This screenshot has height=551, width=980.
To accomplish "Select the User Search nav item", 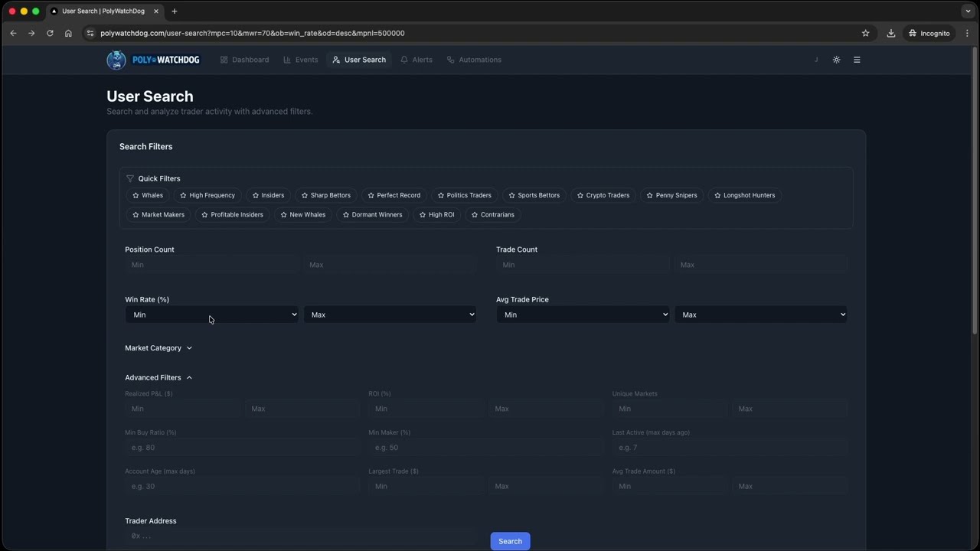I will click(359, 60).
